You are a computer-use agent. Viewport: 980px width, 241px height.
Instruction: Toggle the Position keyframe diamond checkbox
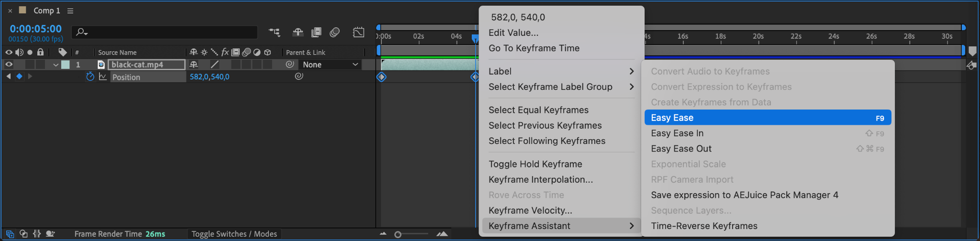click(x=19, y=77)
